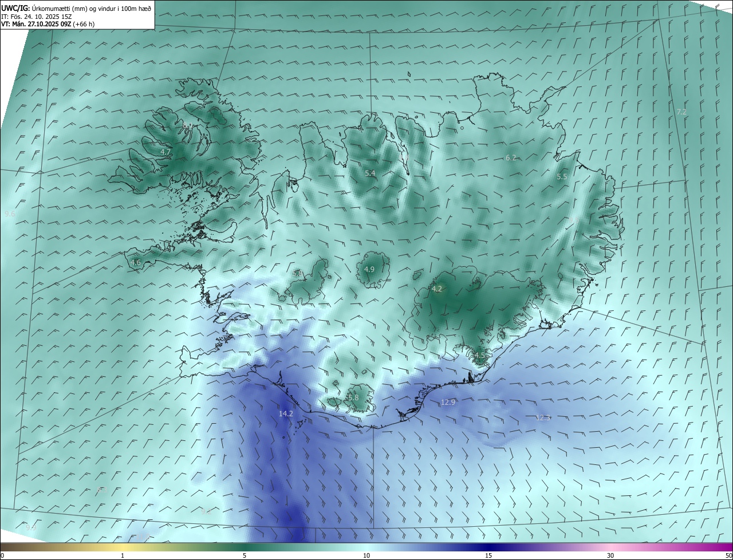This screenshot has width=733, height=560.
Task: Click the 12.3 value over the sea
Action: [x=543, y=417]
